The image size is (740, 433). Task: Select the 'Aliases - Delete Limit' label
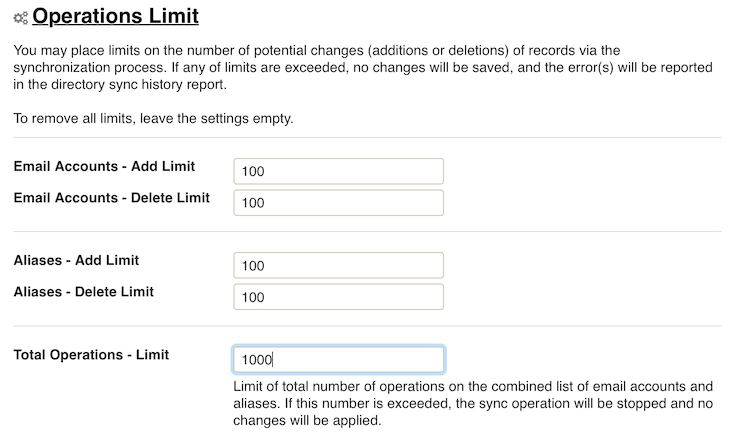pyautogui.click(x=84, y=292)
